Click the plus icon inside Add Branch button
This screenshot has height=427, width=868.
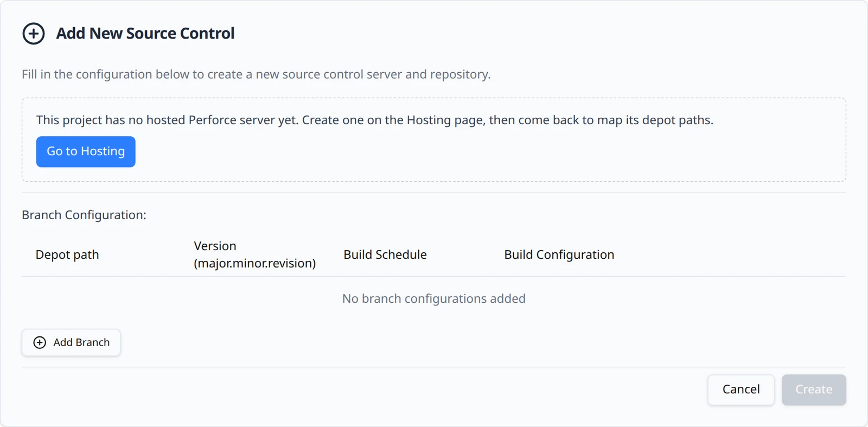[x=40, y=342]
